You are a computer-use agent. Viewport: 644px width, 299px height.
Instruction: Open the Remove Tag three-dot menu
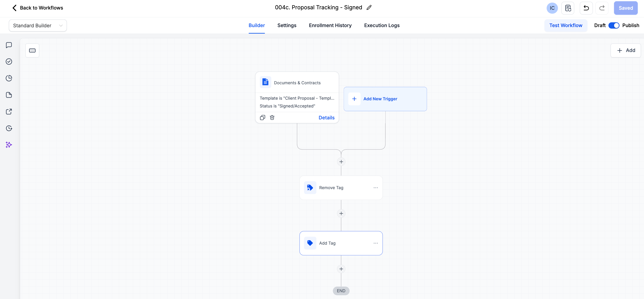point(376,188)
